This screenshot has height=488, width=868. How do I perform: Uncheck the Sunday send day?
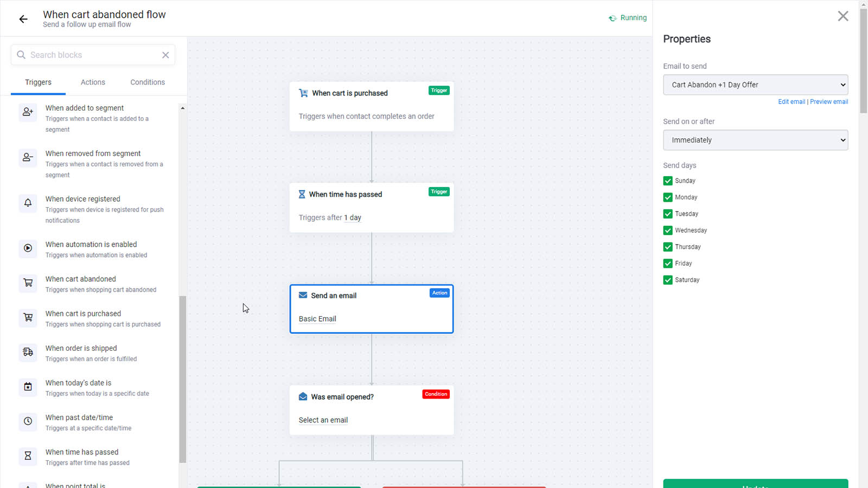point(668,181)
